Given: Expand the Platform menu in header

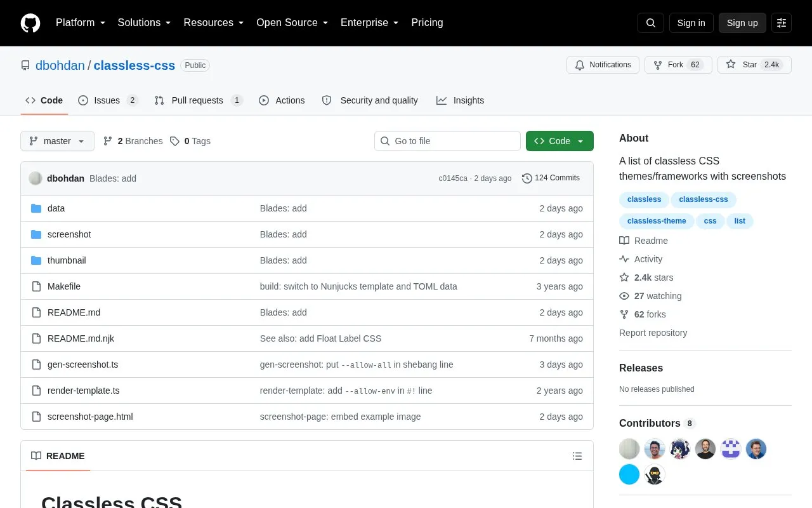Looking at the screenshot, I should [x=81, y=23].
